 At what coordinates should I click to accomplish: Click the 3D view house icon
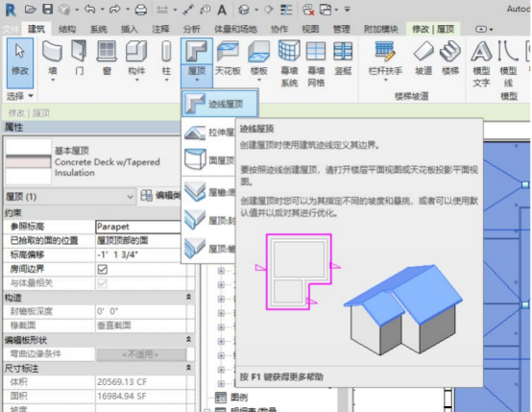pos(244,10)
